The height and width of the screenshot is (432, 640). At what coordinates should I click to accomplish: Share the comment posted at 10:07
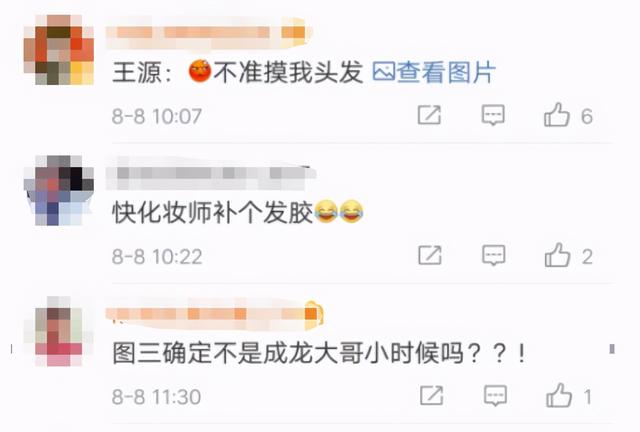[x=429, y=115]
